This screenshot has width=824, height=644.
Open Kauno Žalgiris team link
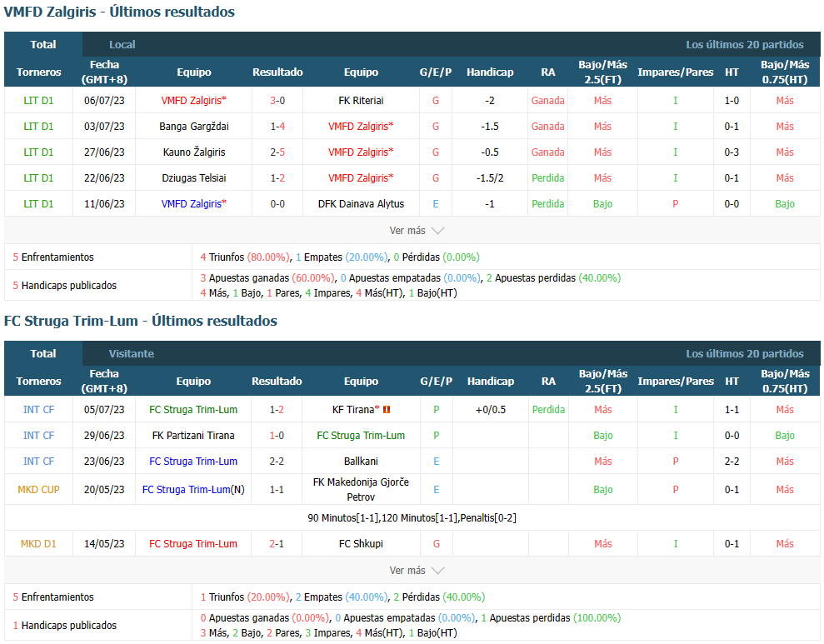tap(194, 152)
